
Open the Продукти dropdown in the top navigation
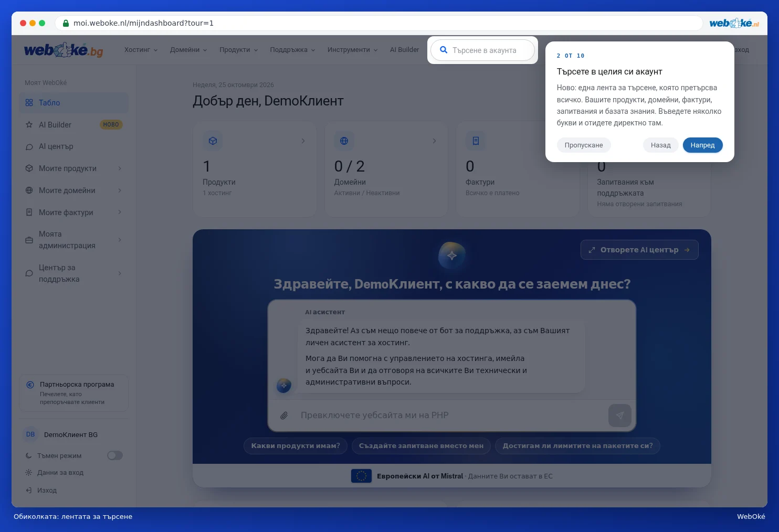(239, 50)
